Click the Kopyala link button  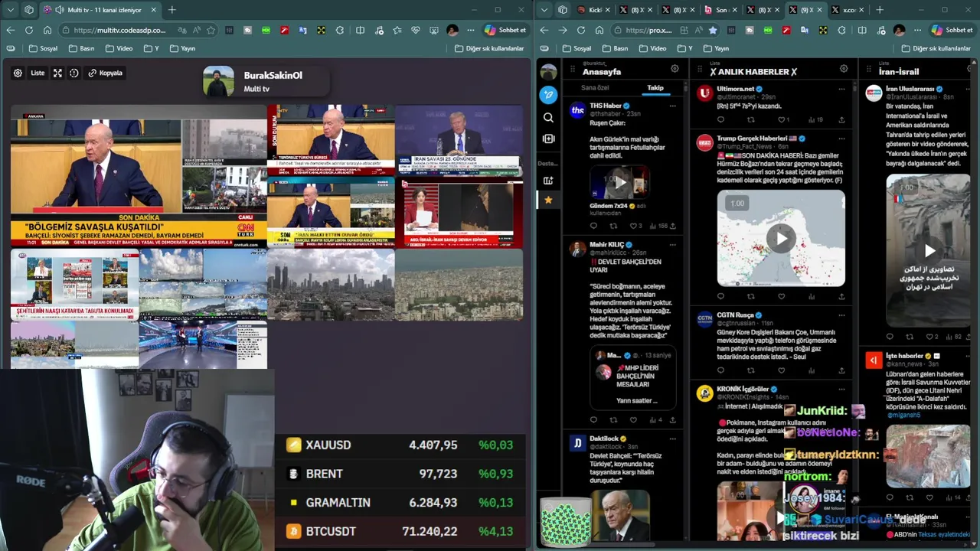(106, 73)
